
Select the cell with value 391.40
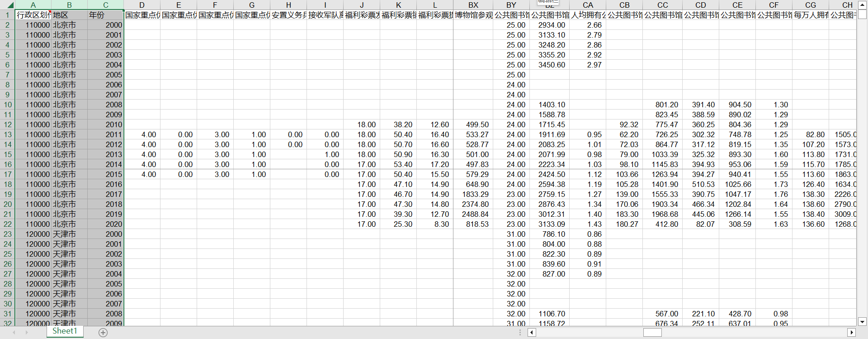(701, 105)
